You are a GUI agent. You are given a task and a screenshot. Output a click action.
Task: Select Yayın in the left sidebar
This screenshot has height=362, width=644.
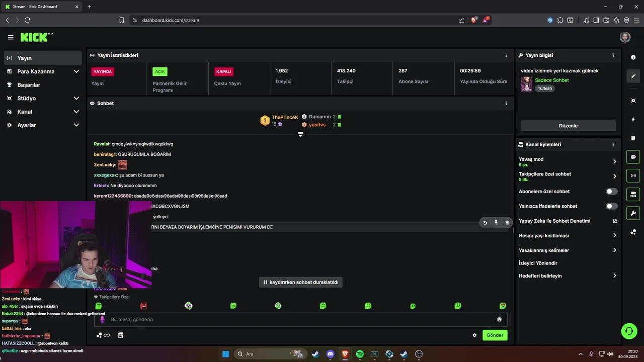(42, 58)
